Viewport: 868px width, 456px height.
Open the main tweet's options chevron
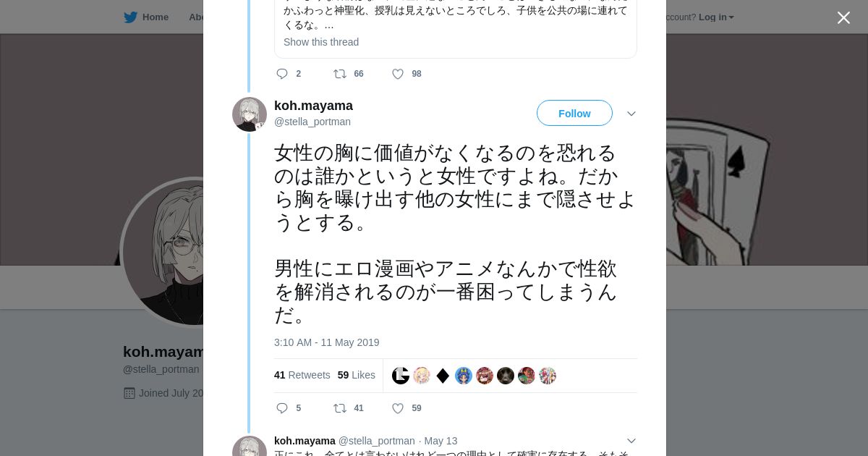[631, 114]
